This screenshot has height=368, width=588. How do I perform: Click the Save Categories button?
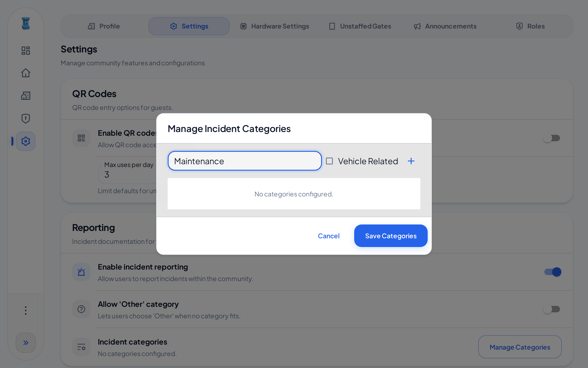[x=391, y=236]
